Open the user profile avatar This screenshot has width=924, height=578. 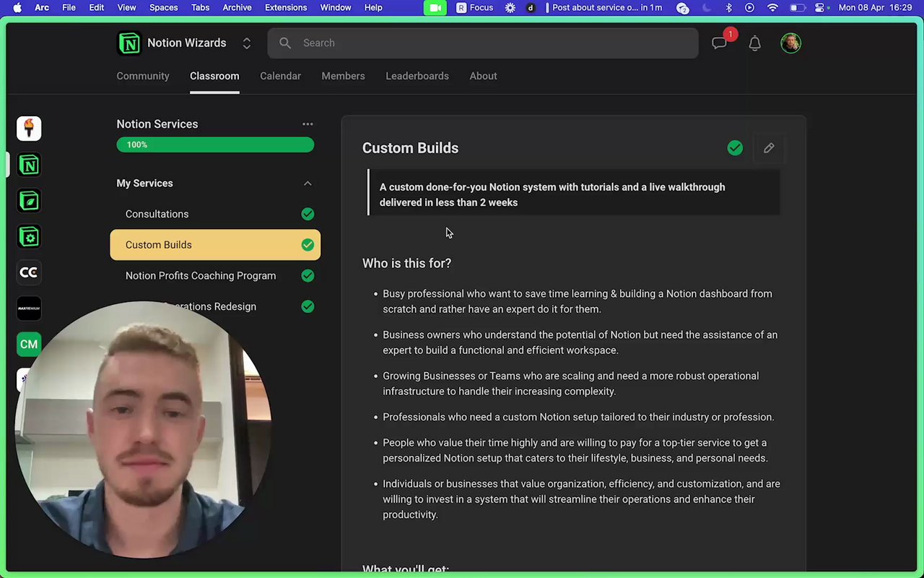point(791,43)
